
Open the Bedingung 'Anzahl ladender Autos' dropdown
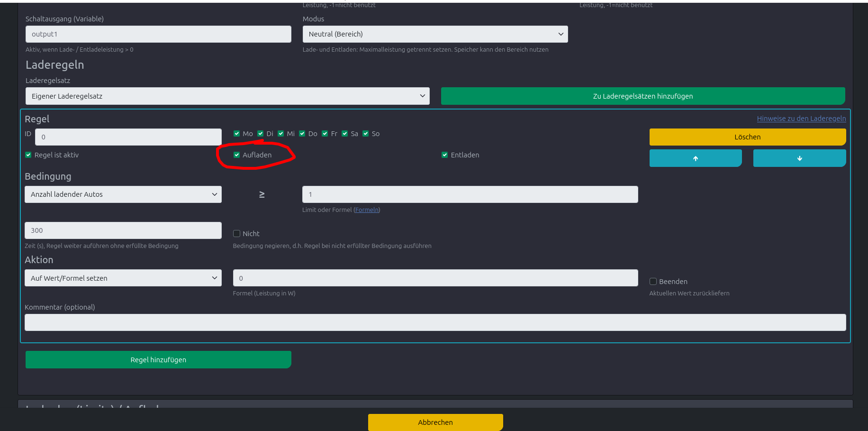click(123, 194)
